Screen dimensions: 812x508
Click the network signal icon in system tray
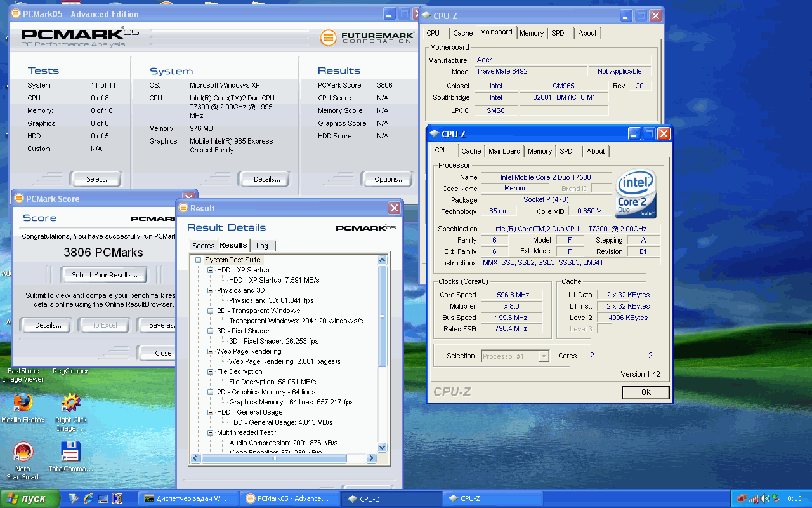[754, 499]
